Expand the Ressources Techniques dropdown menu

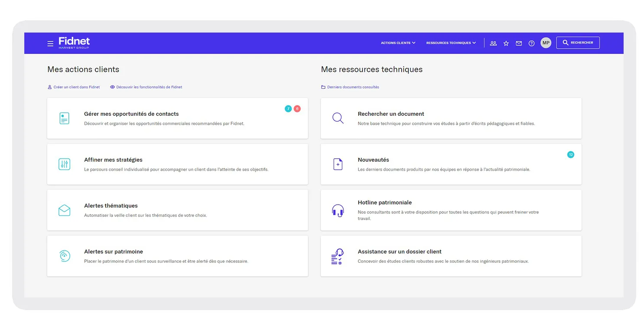pos(451,43)
